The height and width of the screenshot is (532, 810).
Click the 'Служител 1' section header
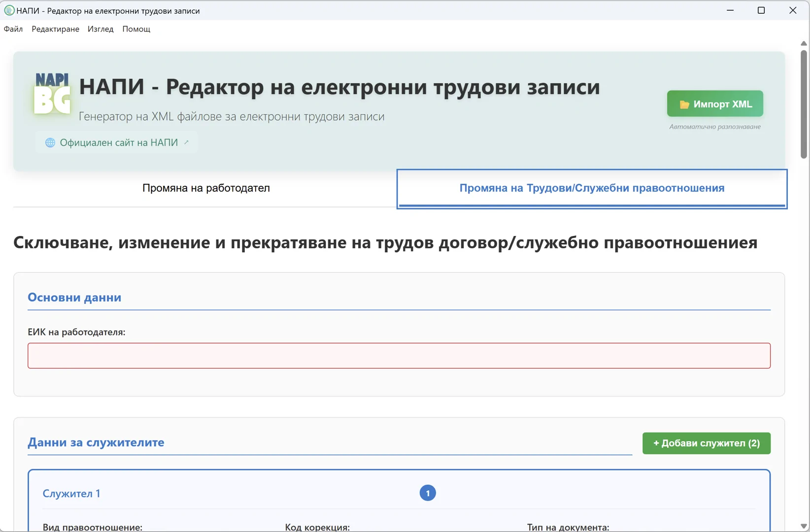coord(71,494)
